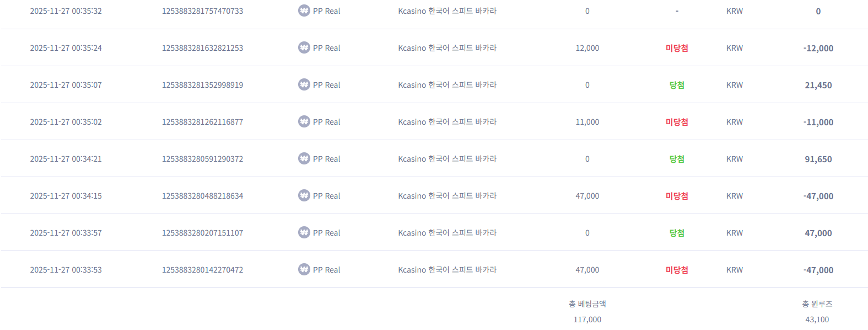Click the won icon in the 00:33:53 row
This screenshot has width=868, height=330.
coord(304,269)
